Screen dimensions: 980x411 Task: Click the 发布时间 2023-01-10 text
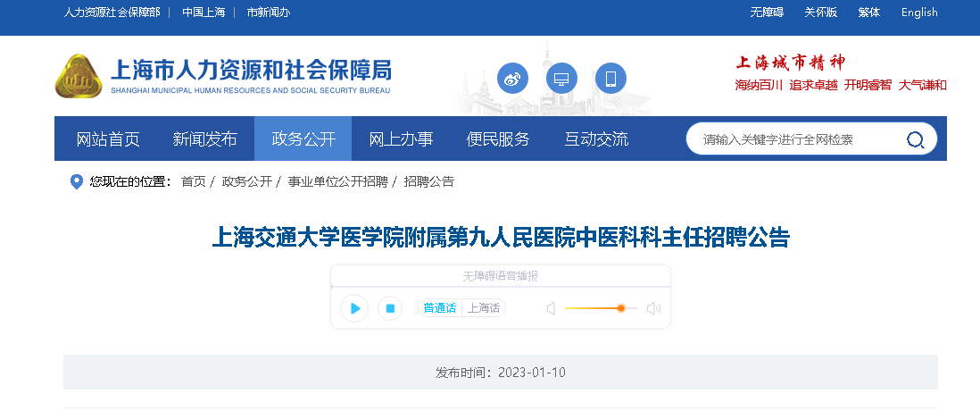click(501, 373)
